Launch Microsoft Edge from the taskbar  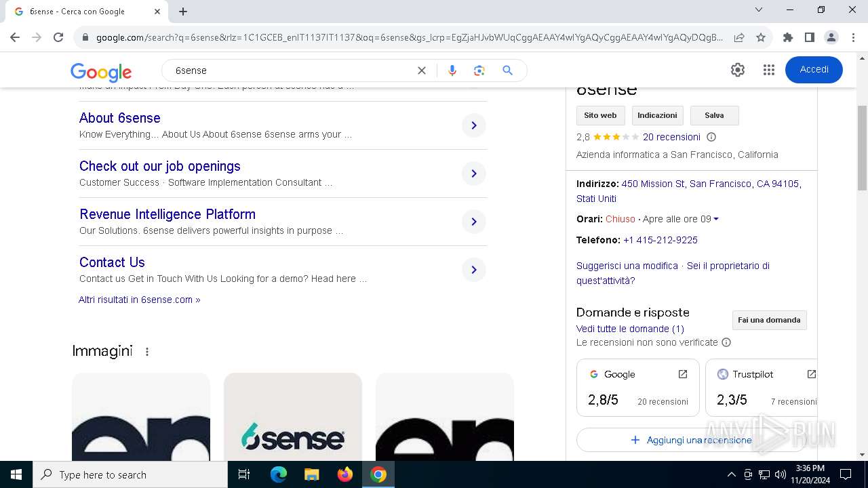pyautogui.click(x=279, y=474)
